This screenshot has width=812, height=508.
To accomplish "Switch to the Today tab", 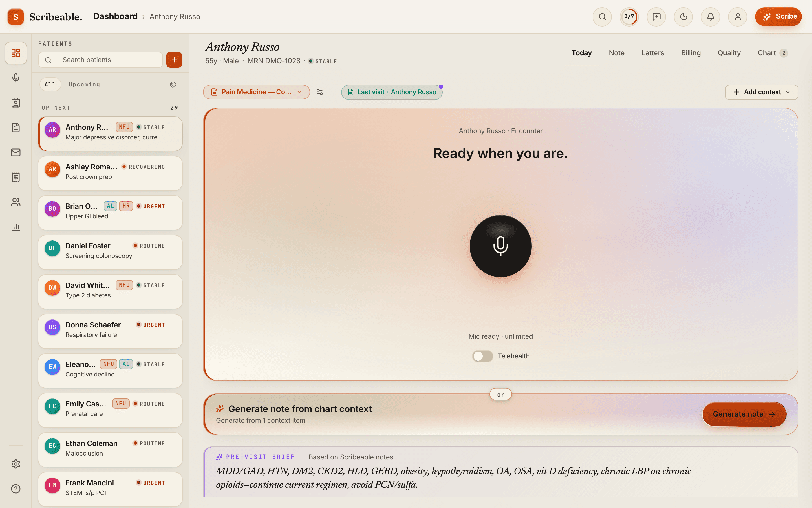I will click(x=581, y=53).
